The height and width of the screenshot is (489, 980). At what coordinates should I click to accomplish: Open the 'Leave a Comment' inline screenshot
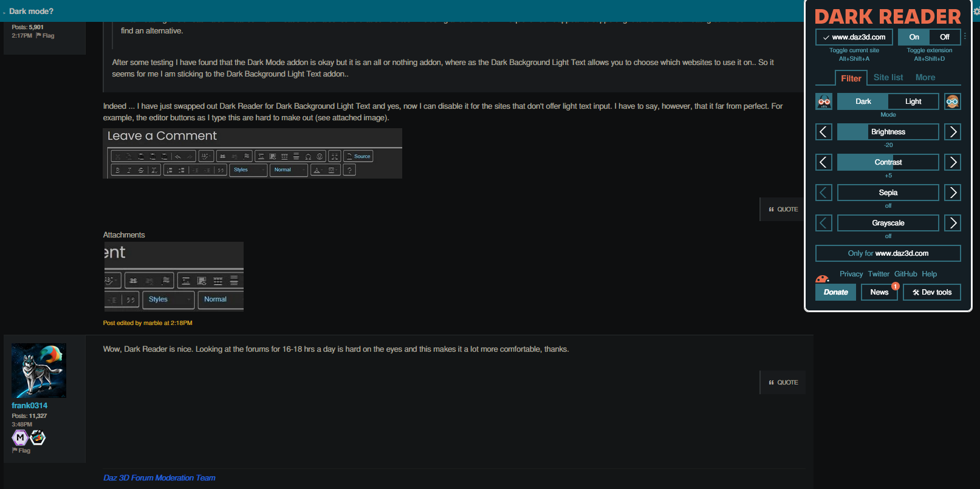tap(253, 153)
